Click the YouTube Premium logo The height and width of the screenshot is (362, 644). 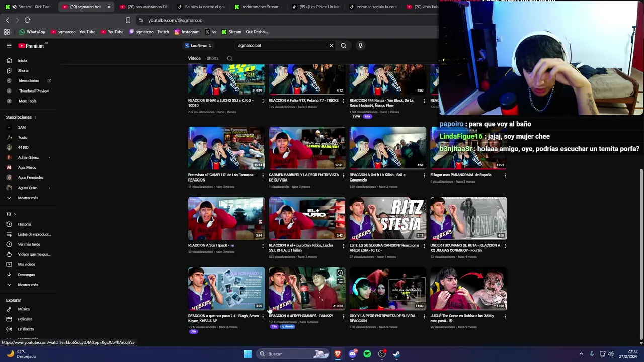click(x=31, y=46)
